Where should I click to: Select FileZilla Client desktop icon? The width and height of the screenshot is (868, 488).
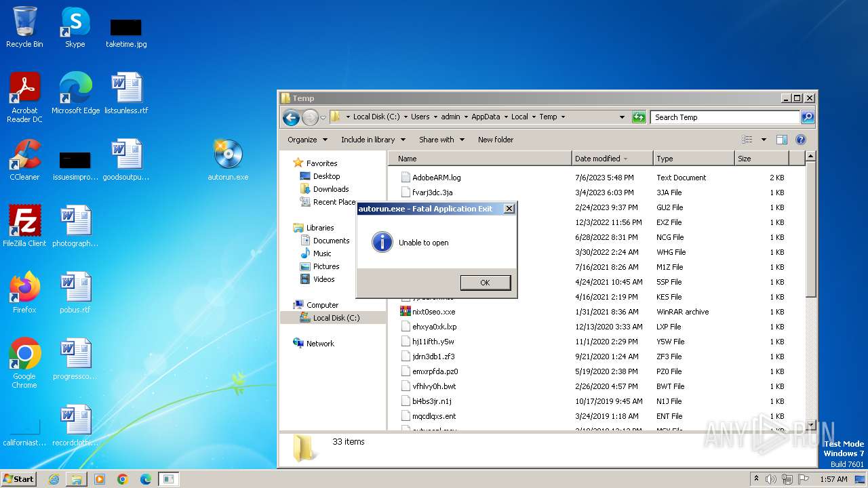coord(24,226)
